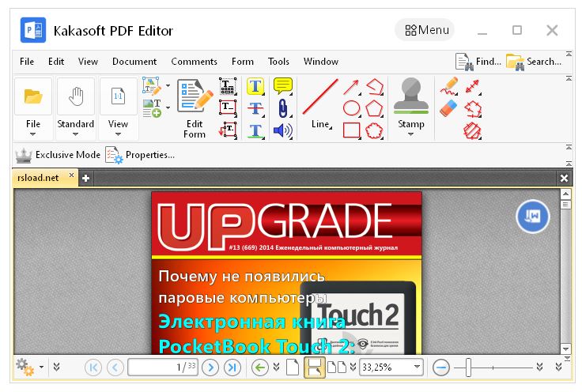This screenshot has height=392, width=582.
Task: Go to the next page
Action: pyautogui.click(x=210, y=367)
